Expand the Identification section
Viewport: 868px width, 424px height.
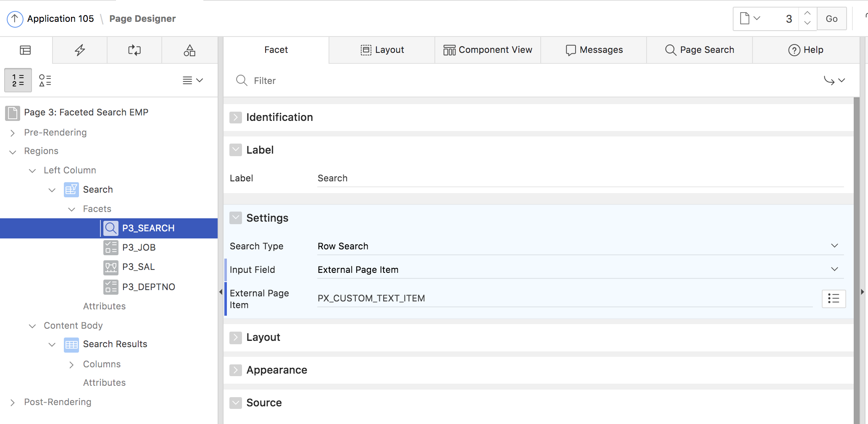[236, 118]
